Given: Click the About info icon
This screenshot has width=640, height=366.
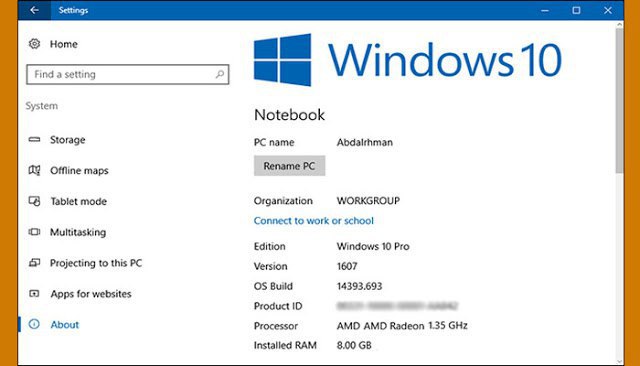Looking at the screenshot, I should click(x=34, y=324).
